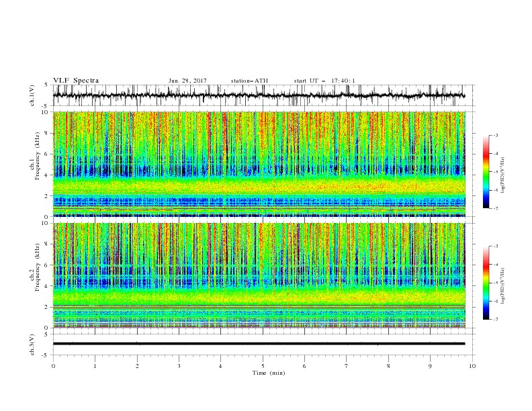
Task: Click the "start UT = 17:40:1" header text
Action: pos(324,81)
